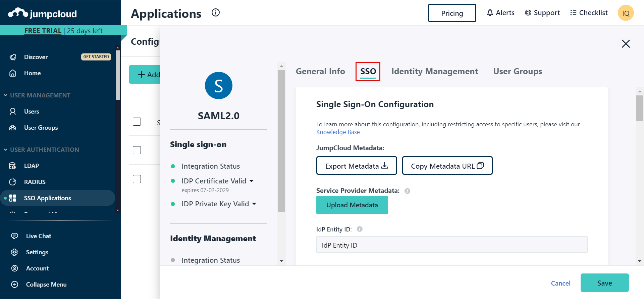Click the info icon beside IdP Entity ID
The width and height of the screenshot is (644, 299).
coord(360,229)
